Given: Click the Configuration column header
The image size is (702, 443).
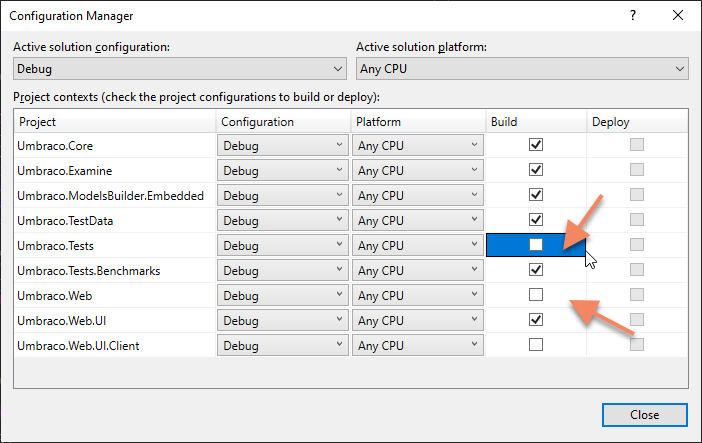Looking at the screenshot, I should pos(283,121).
